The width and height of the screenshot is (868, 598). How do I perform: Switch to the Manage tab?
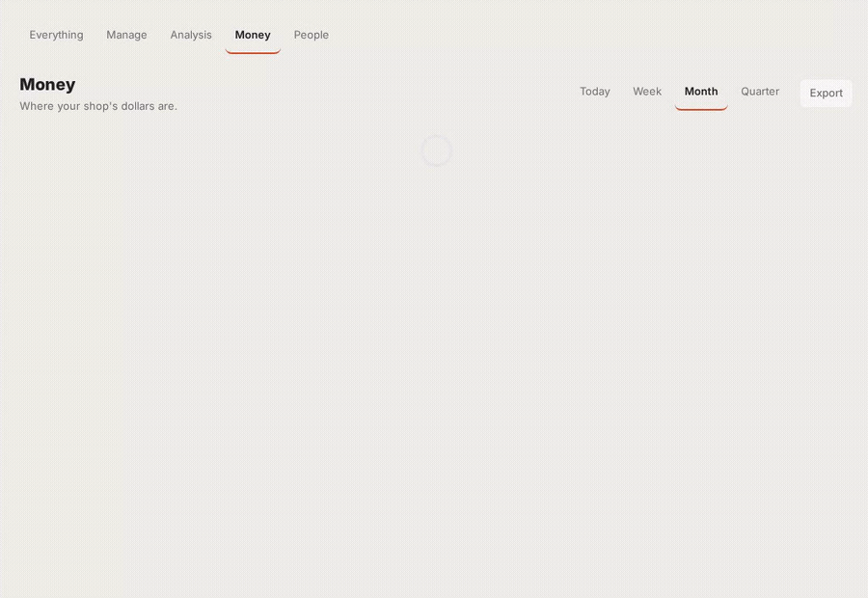126,35
